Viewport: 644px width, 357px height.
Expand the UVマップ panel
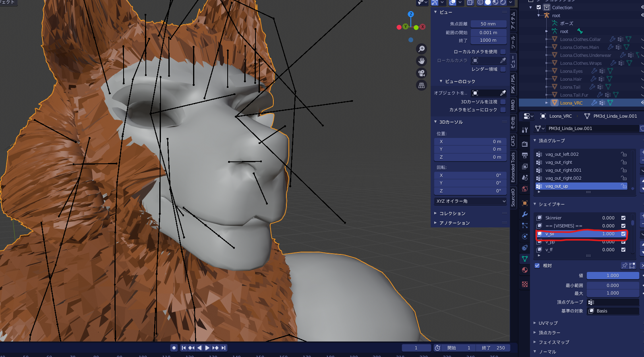[x=535, y=323]
